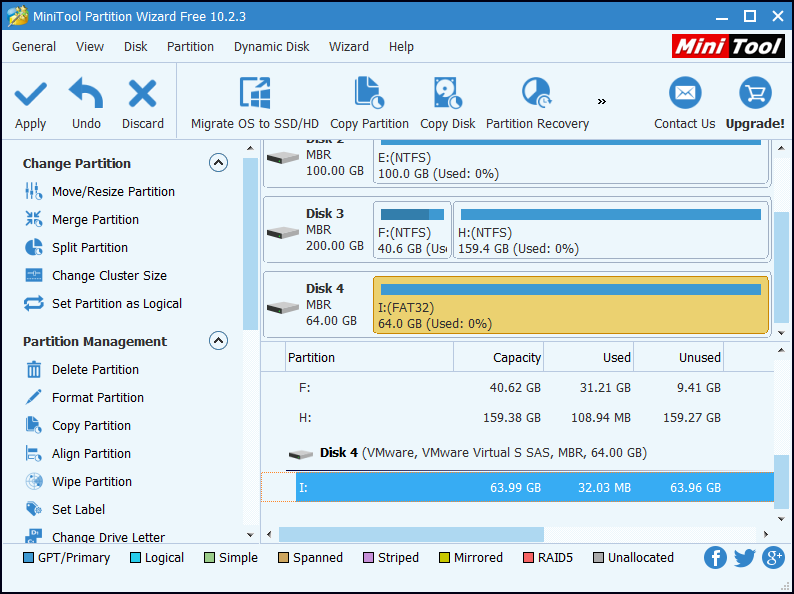Open the Partition menu
The height and width of the screenshot is (594, 794).
[190, 47]
